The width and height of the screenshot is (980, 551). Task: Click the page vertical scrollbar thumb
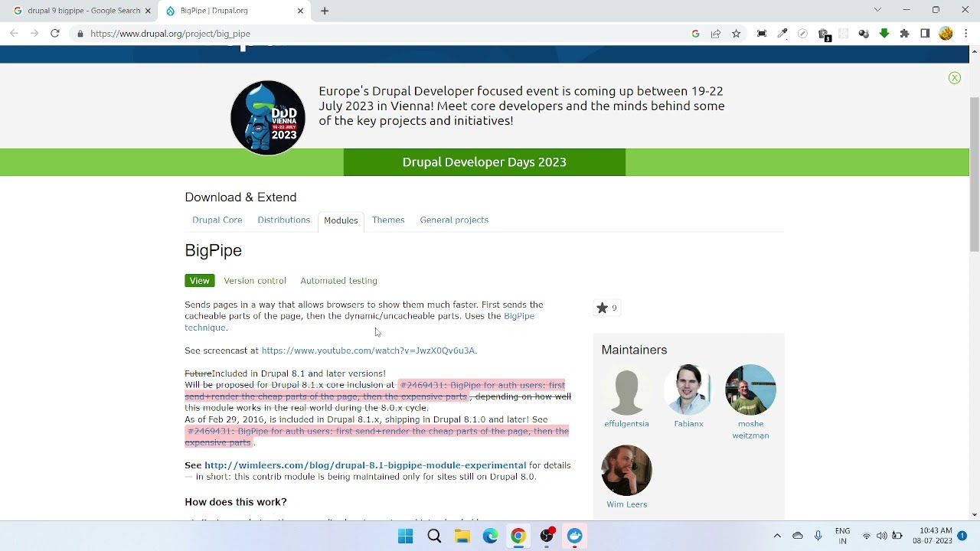click(975, 174)
